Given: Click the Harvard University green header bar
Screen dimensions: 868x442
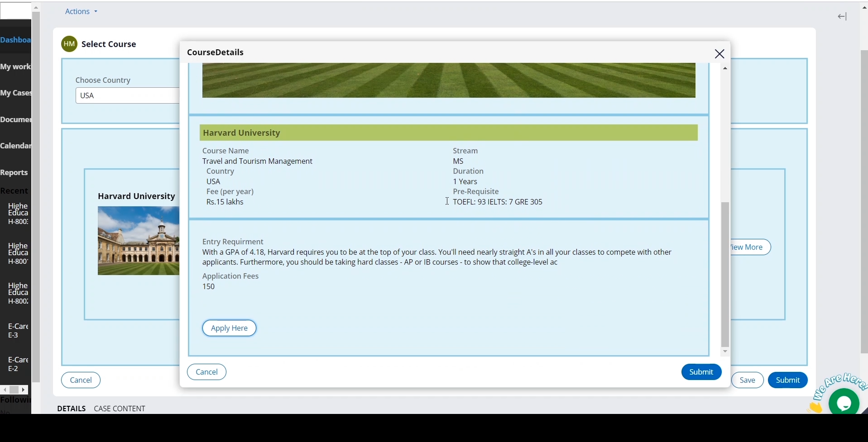Looking at the screenshot, I should tap(449, 133).
